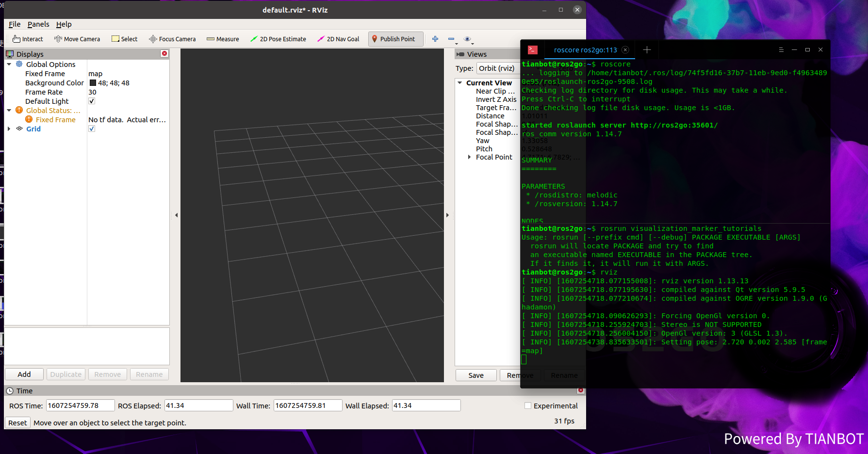Click the Reset time button
Image resolution: width=868 pixels, height=454 pixels.
(17, 422)
